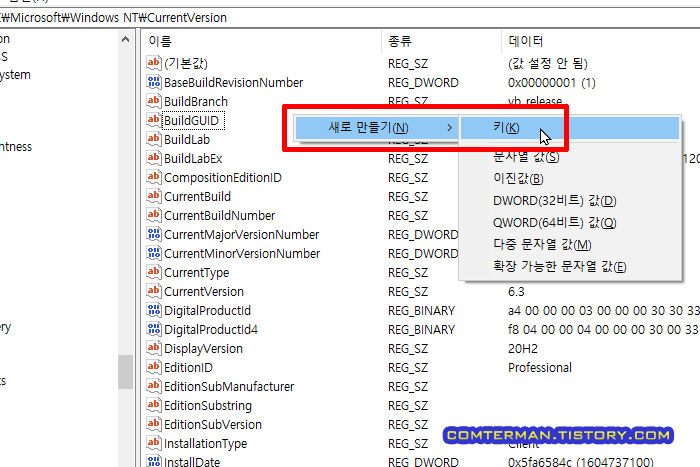Click the icon beside (기본값) value

click(x=154, y=63)
